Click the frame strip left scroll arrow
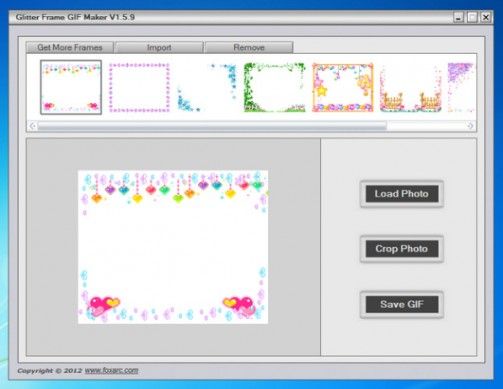This screenshot has height=389, width=503. pyautogui.click(x=32, y=126)
